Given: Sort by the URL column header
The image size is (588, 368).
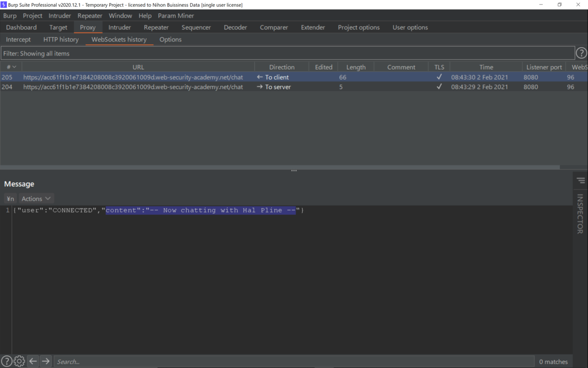Looking at the screenshot, I should tap(138, 67).
